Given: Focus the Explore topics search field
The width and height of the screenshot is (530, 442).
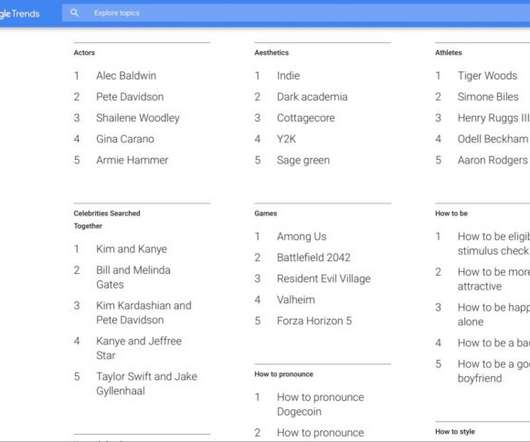Looking at the screenshot, I should [x=296, y=13].
